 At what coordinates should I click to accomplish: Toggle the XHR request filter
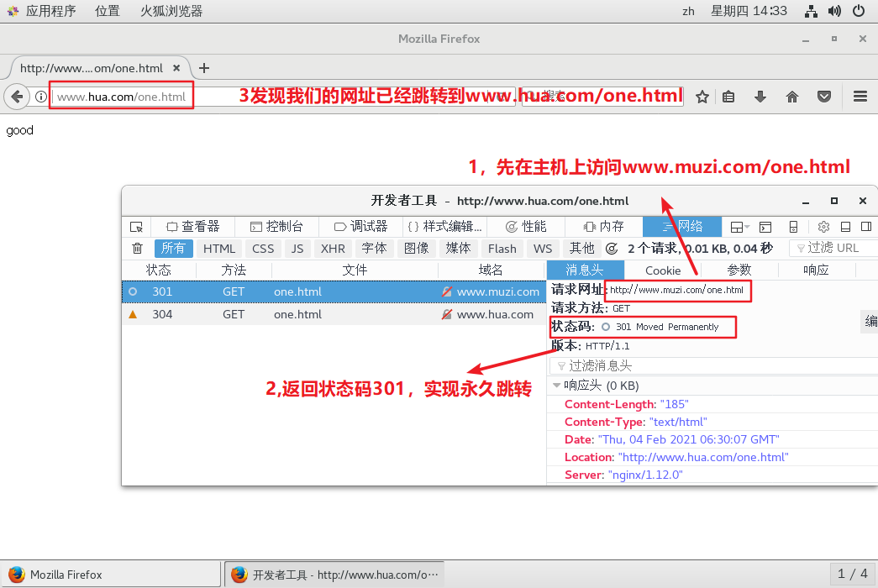pyautogui.click(x=333, y=248)
